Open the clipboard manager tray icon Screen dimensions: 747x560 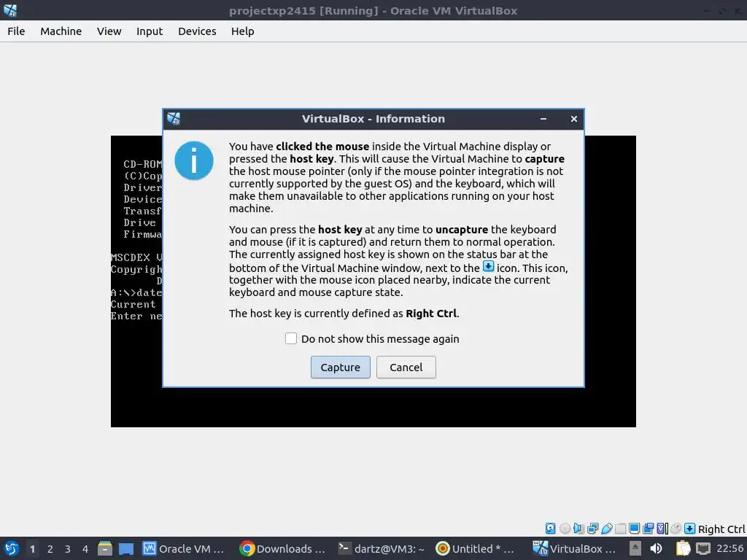683,548
